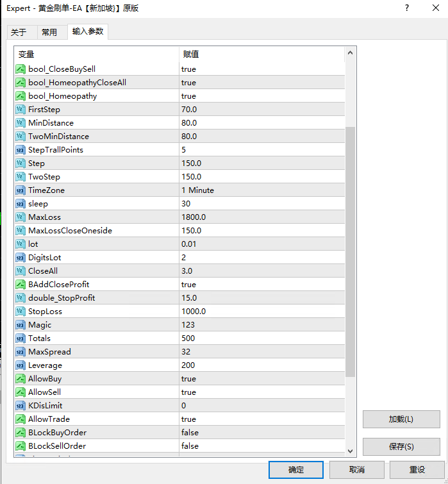Click the icon next to FirstStep parameter
448x484 pixels.
[21, 110]
